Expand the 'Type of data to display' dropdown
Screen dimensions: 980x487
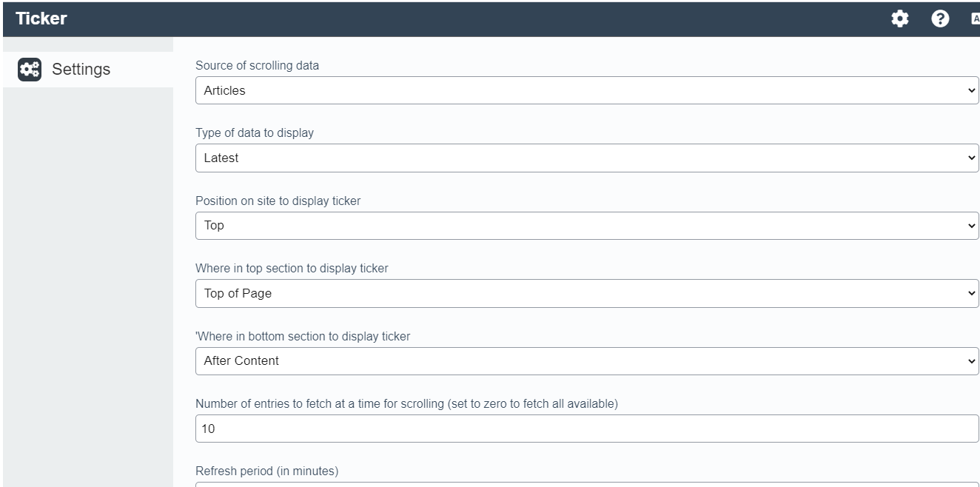click(586, 158)
